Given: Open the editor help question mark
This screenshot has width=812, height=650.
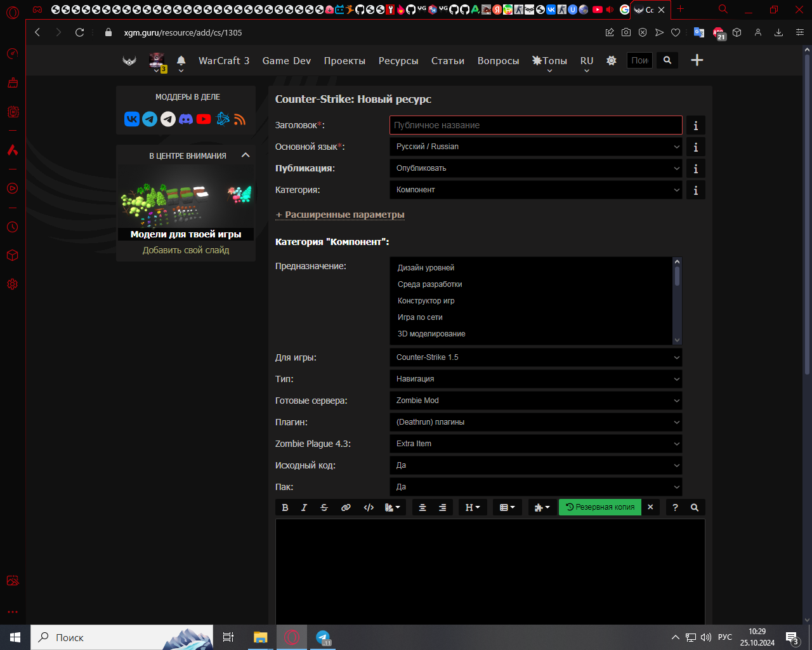Looking at the screenshot, I should click(675, 508).
